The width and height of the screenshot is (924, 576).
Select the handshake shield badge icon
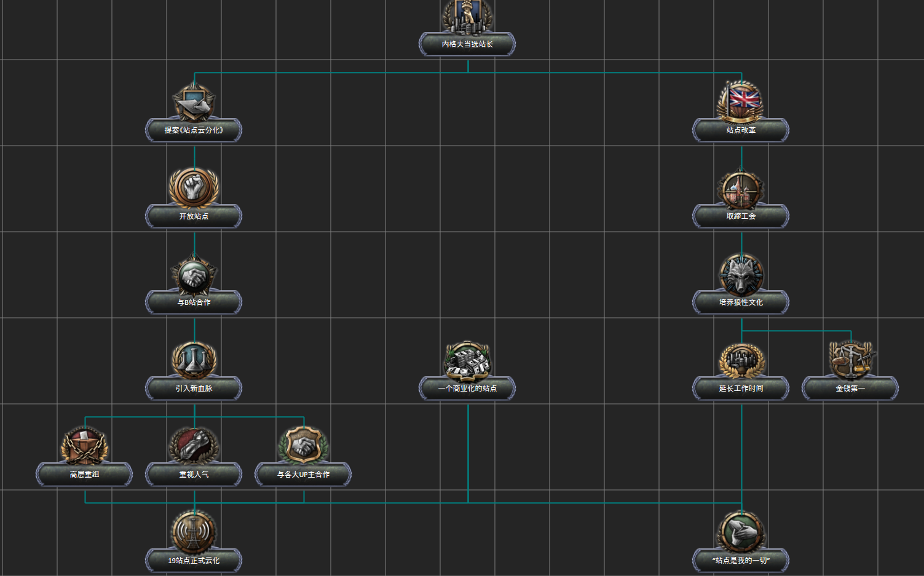coord(304,446)
